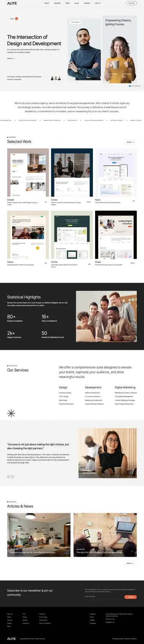Viewport: 144px width, 644px height.
Task: Click the View All button under Articles
Action: tap(130, 563)
